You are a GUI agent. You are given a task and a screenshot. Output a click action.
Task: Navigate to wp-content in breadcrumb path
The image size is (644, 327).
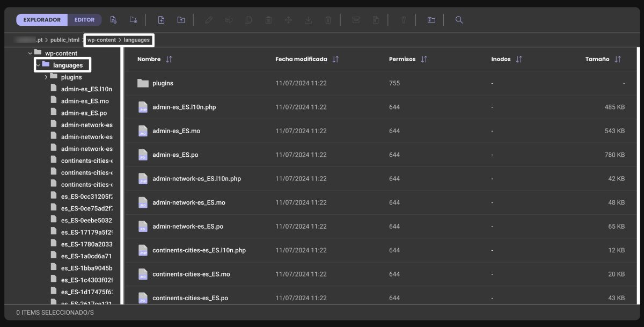[x=101, y=40]
